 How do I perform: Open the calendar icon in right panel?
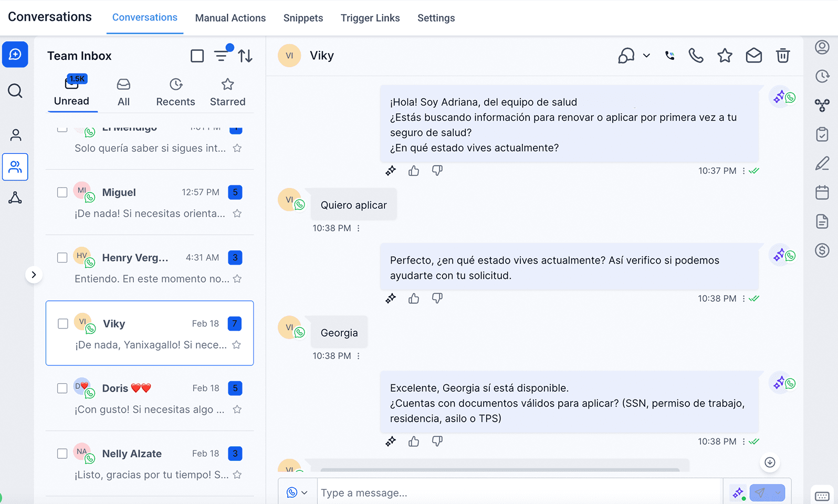[x=822, y=193]
